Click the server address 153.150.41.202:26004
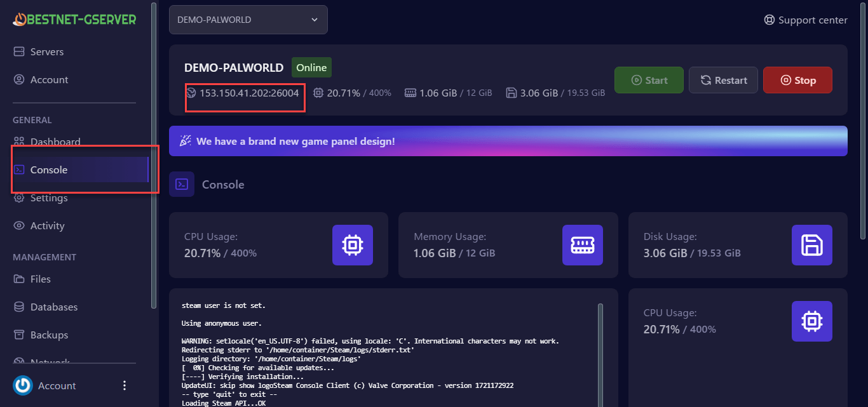This screenshot has width=868, height=407. pyautogui.click(x=249, y=93)
